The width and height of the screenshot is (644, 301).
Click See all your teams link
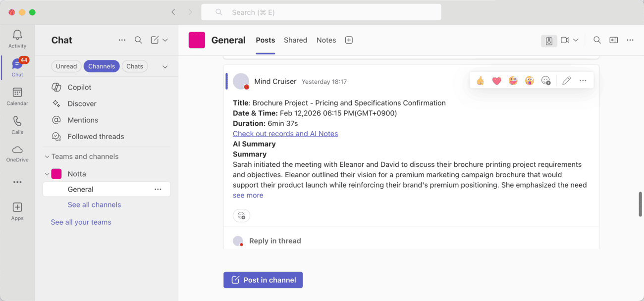pos(81,222)
